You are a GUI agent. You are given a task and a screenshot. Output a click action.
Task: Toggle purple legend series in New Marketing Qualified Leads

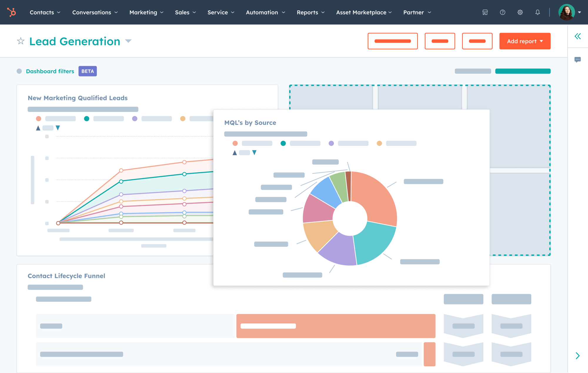pyautogui.click(x=135, y=119)
